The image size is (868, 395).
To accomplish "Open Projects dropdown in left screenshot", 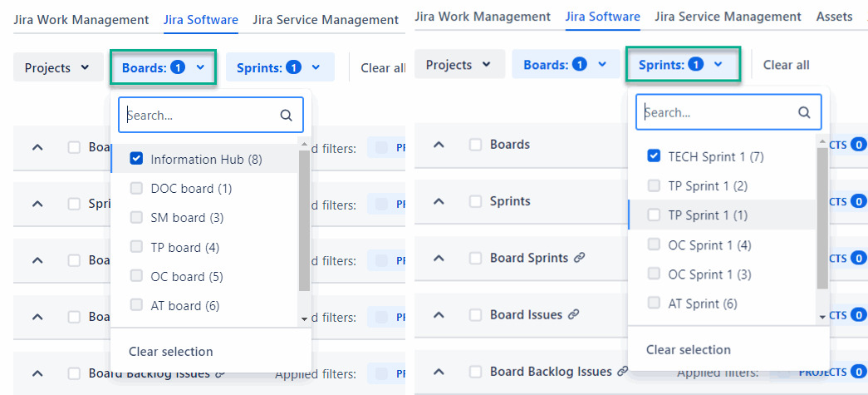I will [58, 67].
